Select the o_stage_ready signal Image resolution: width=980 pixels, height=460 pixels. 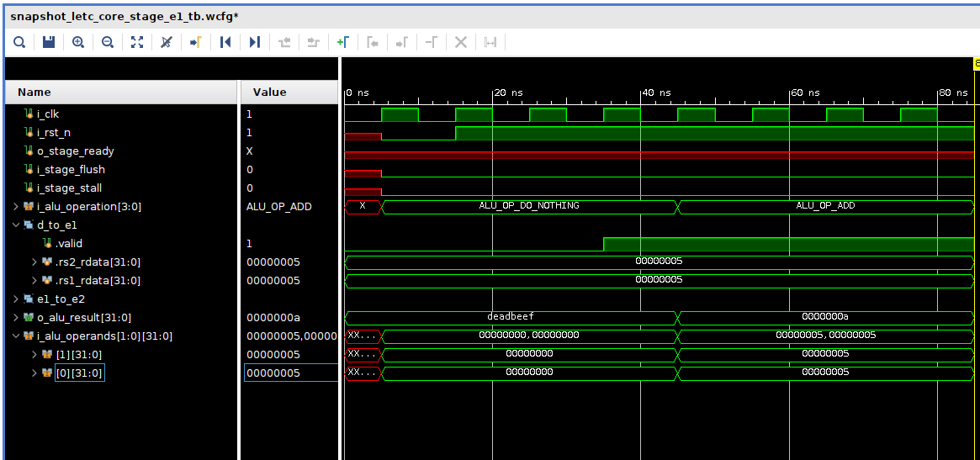tap(75, 151)
